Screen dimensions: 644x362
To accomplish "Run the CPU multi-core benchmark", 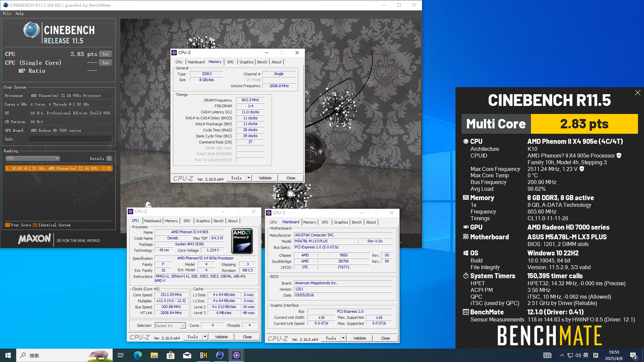I will pos(105,54).
